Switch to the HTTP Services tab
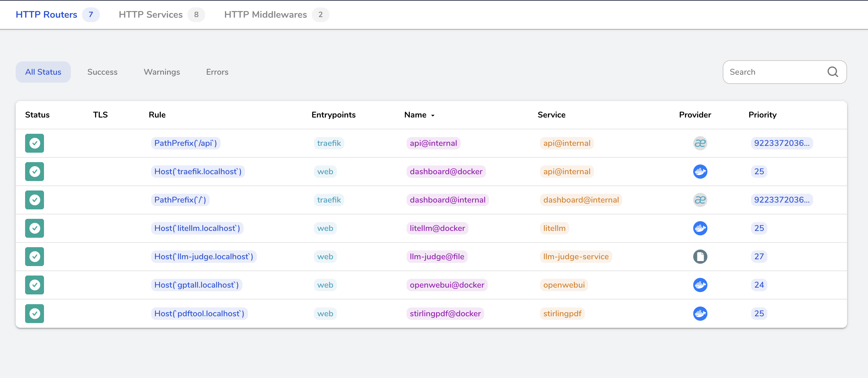Viewport: 868px width, 378px height. pyautogui.click(x=151, y=14)
